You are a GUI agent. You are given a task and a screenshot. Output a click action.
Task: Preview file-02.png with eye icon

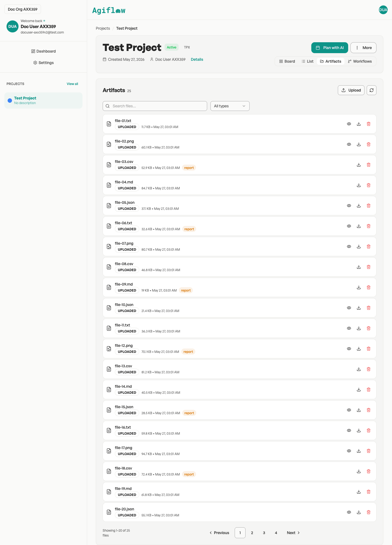point(349,144)
